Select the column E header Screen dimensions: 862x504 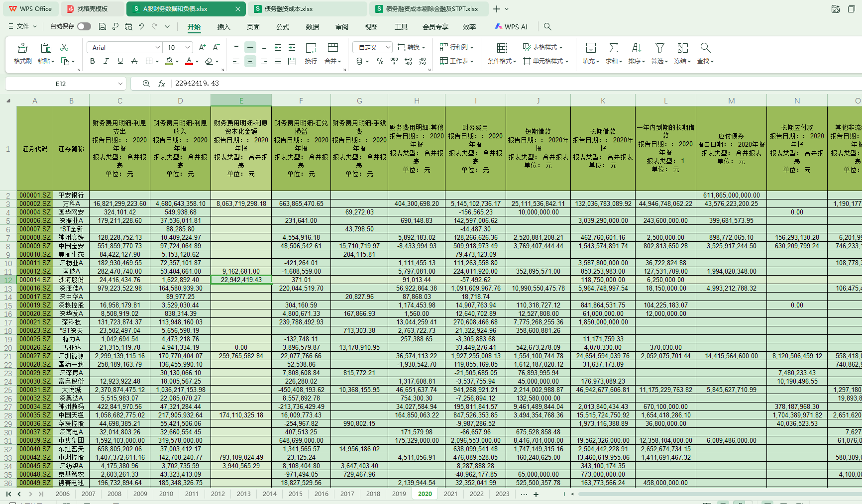pyautogui.click(x=241, y=101)
